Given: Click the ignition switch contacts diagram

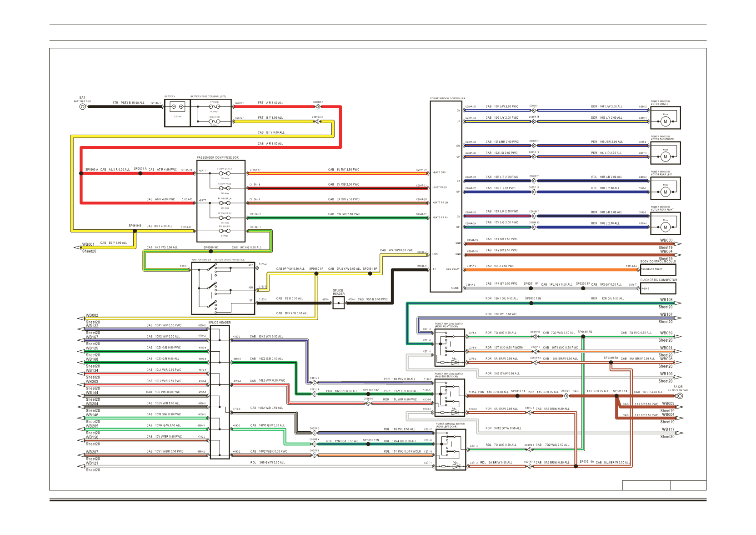Looking at the screenshot, I should click(x=223, y=288).
